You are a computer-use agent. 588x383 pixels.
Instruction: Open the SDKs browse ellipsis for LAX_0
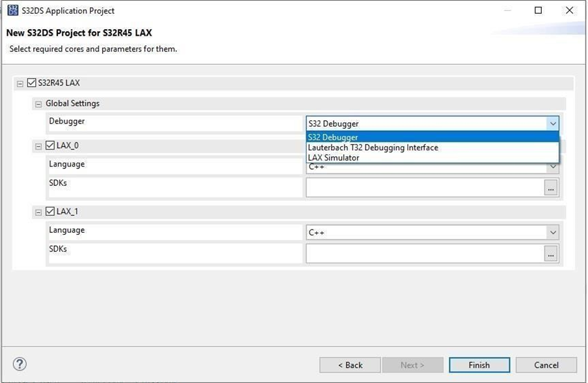[550, 187]
